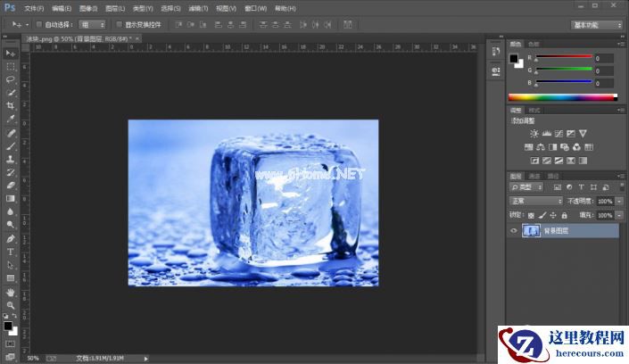This screenshot has height=364, width=629.
Task: Open the 滤镜(T) menu
Action: point(198,8)
